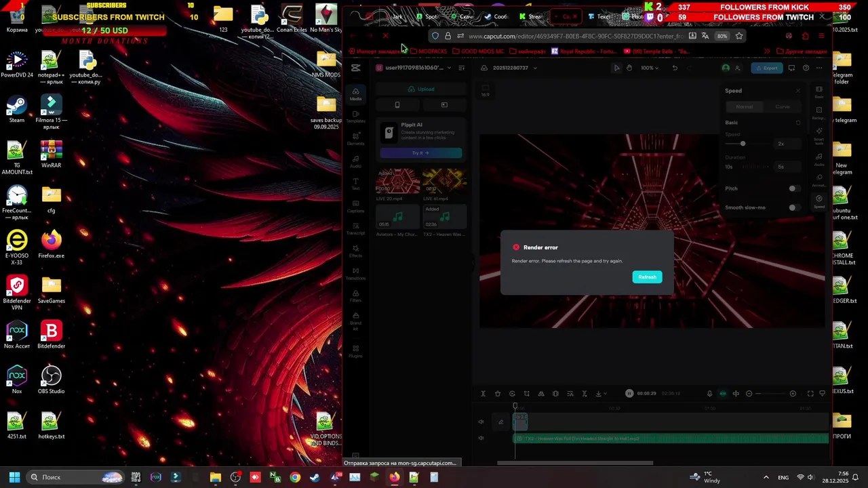Open the Media panel in CapCut sidebar
This screenshot has width=868, height=488.
355,94
